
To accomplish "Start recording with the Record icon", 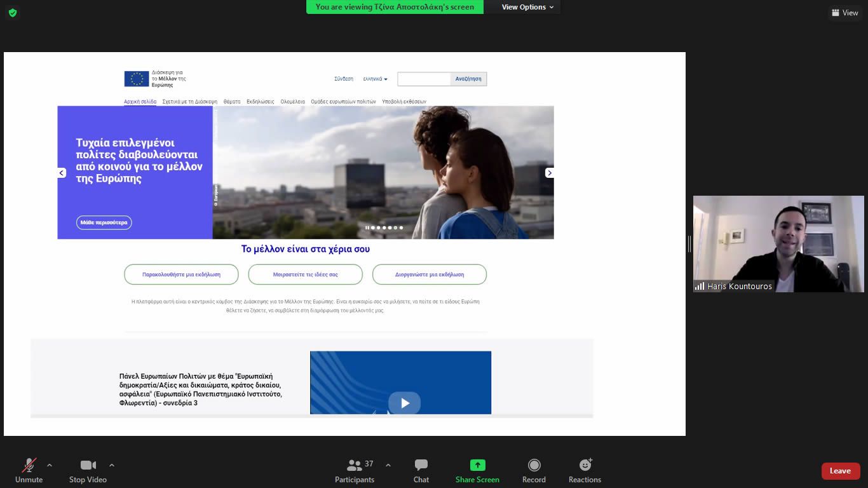I will [x=534, y=465].
